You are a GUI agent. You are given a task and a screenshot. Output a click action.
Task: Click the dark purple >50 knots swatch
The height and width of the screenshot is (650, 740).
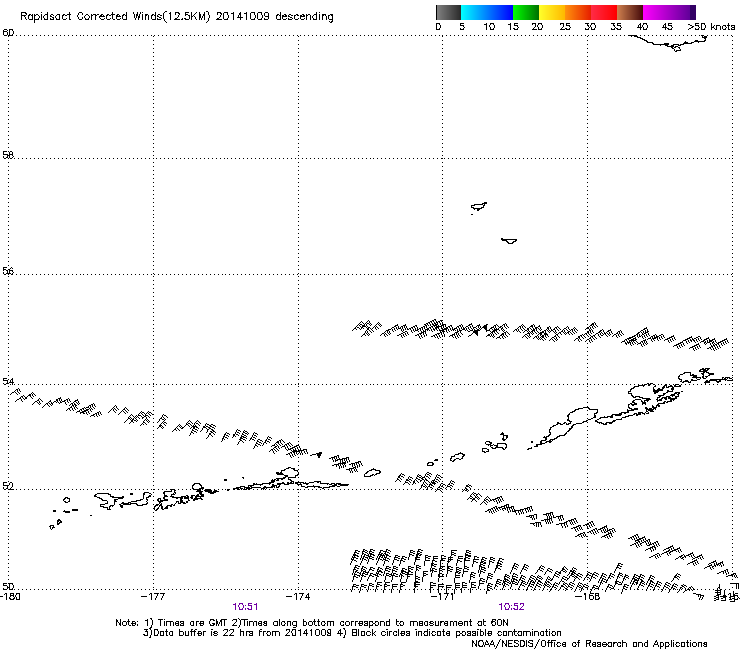[x=692, y=12]
